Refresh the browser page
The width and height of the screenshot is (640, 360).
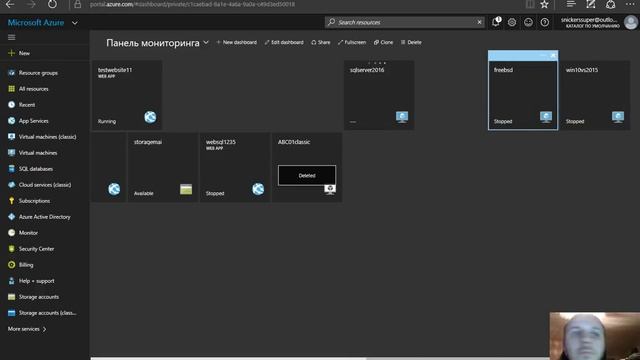52,4
